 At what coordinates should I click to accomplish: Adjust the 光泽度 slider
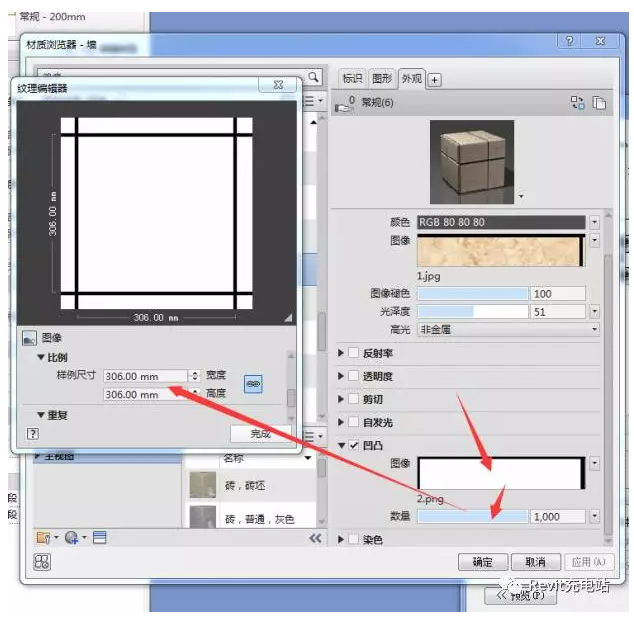[473, 311]
